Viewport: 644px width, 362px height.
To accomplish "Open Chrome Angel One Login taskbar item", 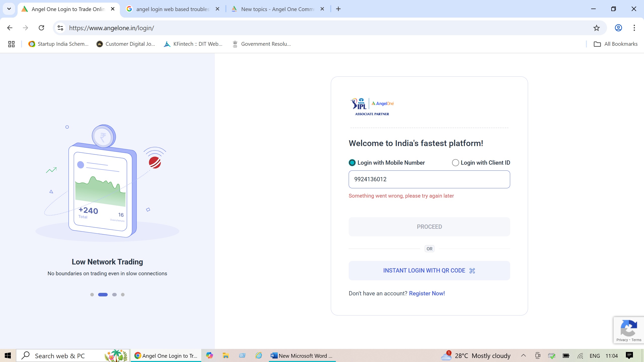I will (166, 355).
